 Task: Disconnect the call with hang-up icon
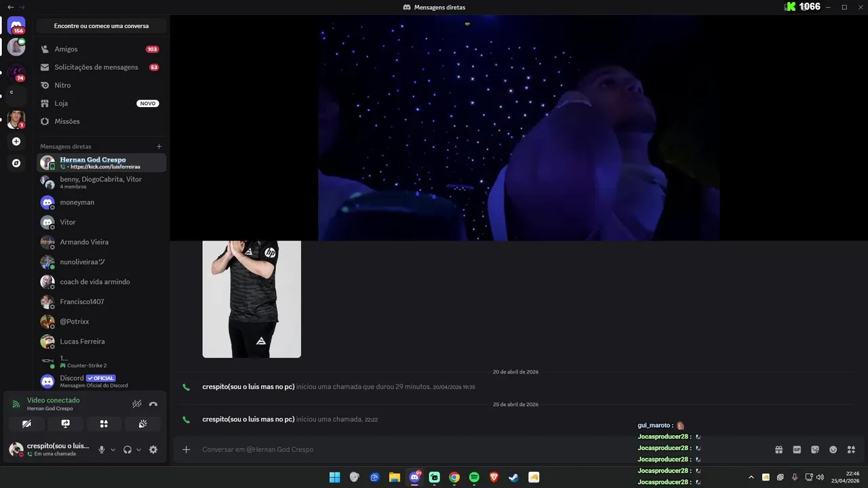153,404
